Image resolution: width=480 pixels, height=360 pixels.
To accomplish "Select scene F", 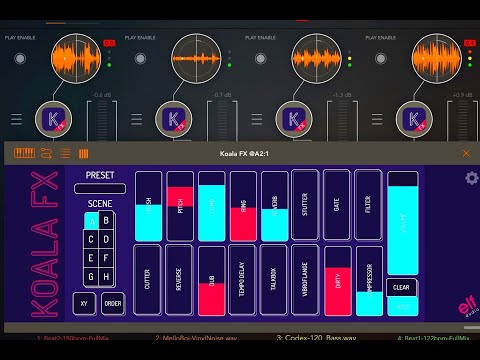I will point(106,258).
